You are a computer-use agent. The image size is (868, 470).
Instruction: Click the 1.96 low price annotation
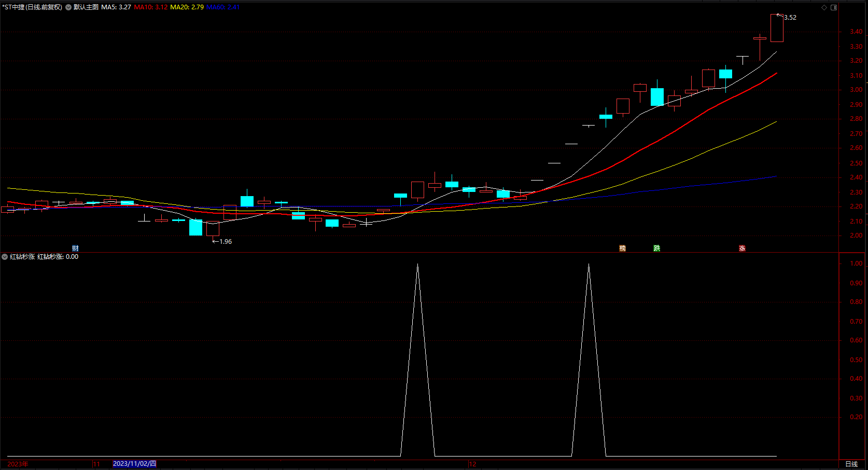pos(226,242)
